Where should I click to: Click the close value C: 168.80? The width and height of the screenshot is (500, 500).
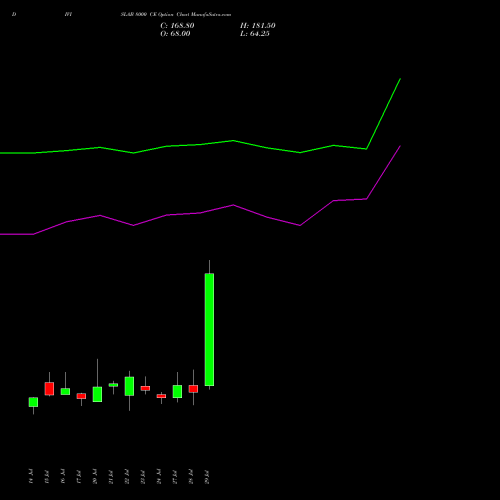(177, 26)
